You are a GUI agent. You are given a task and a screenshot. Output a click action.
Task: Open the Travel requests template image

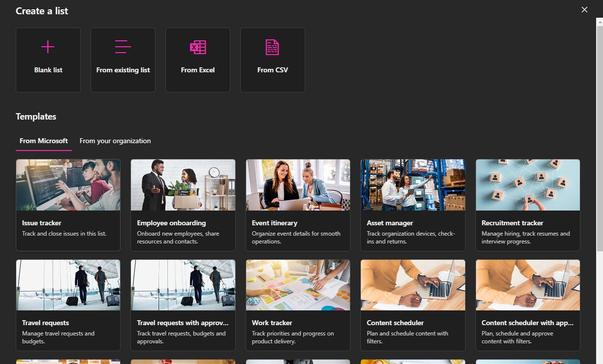[x=68, y=285]
